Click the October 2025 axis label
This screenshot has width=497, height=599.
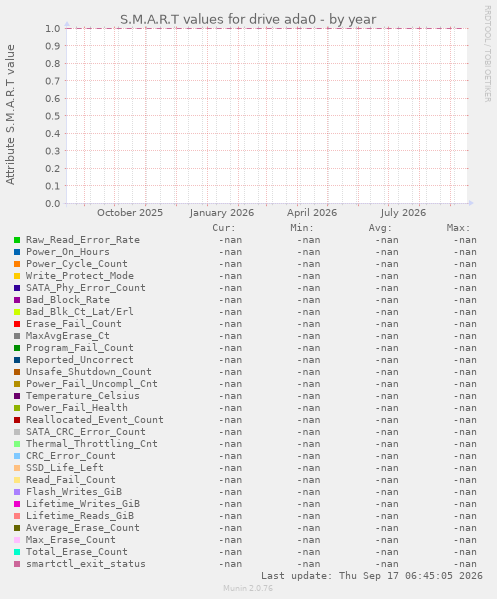point(130,213)
